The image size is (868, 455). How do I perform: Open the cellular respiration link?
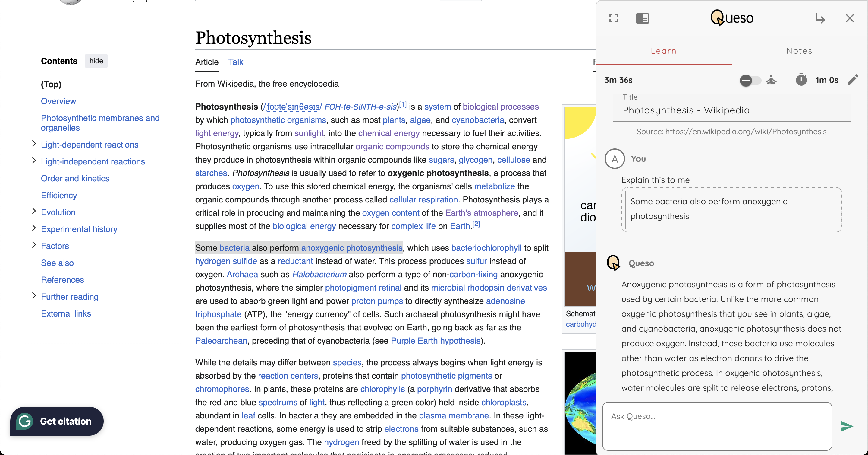(x=423, y=200)
